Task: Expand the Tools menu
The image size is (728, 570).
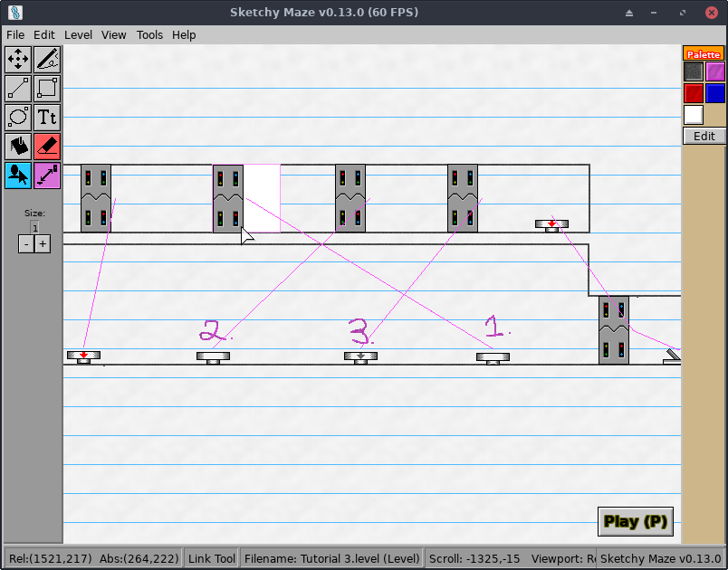Action: [x=149, y=34]
